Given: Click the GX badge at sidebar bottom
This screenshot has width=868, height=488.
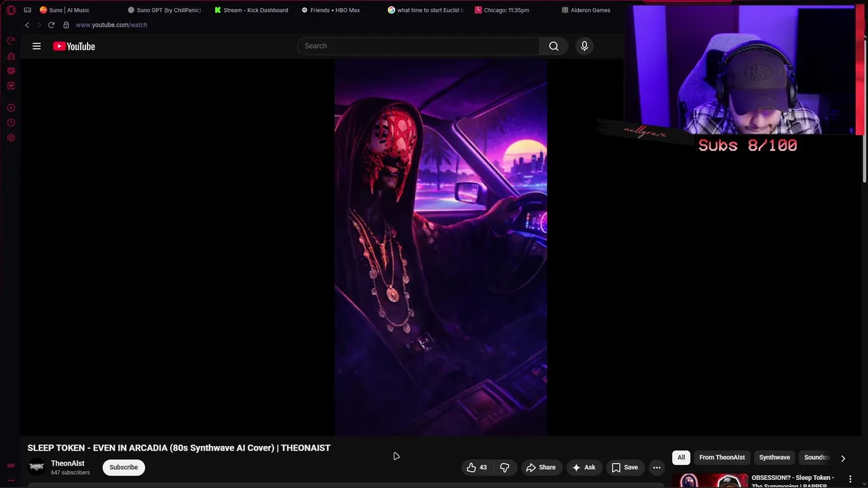Looking at the screenshot, I should (x=11, y=466).
